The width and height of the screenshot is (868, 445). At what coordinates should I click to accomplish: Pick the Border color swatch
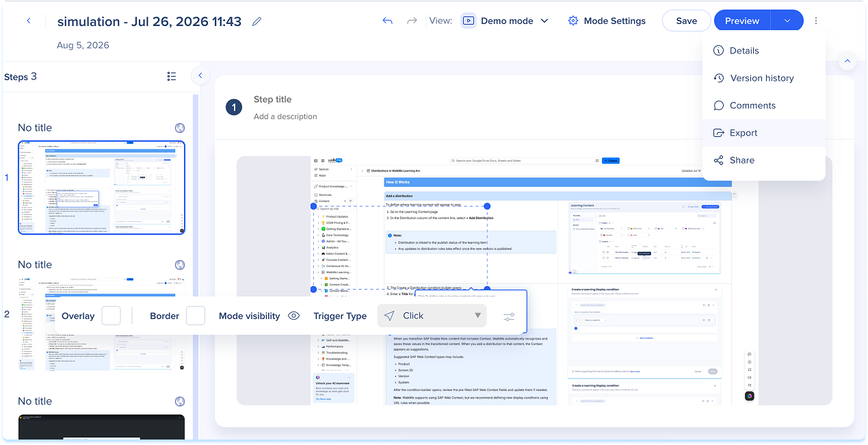pyautogui.click(x=196, y=316)
